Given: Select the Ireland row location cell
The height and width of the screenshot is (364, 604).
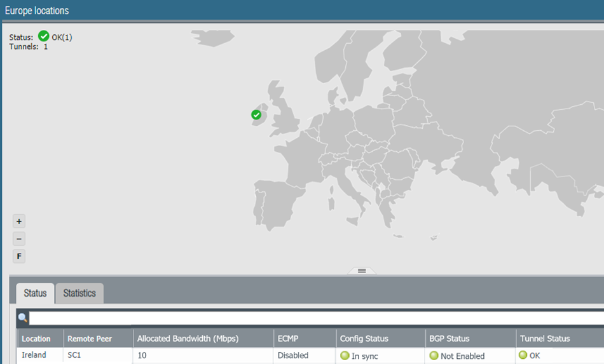Looking at the screenshot, I should point(34,355).
